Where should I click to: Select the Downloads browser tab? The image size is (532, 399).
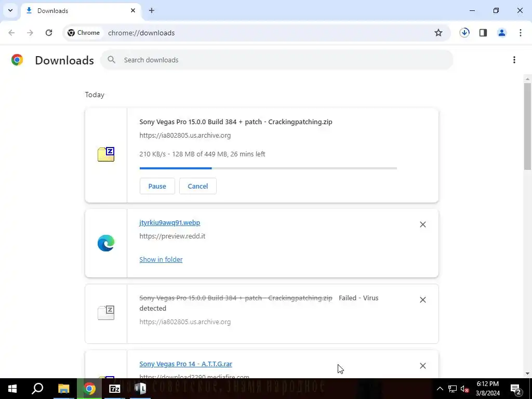pos(81,10)
